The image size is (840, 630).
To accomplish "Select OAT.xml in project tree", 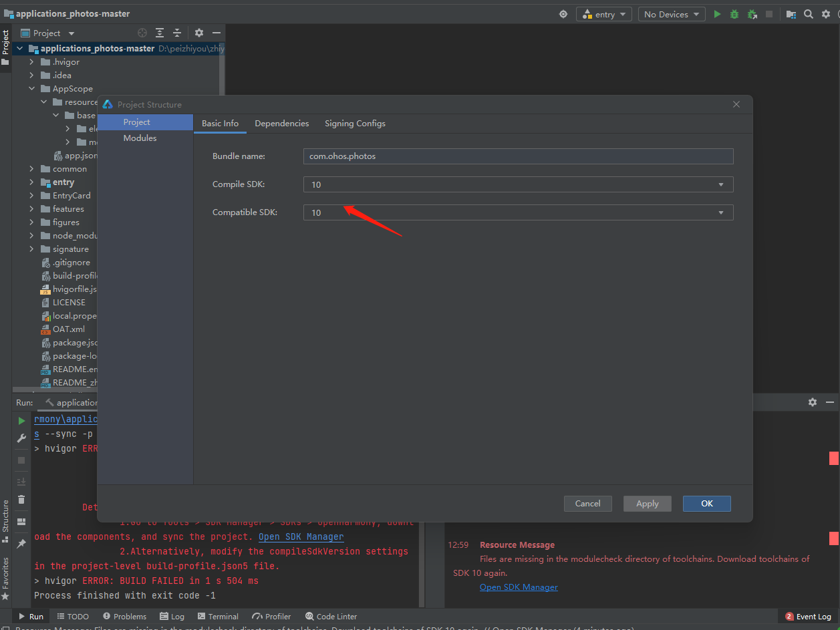I will pos(69,329).
